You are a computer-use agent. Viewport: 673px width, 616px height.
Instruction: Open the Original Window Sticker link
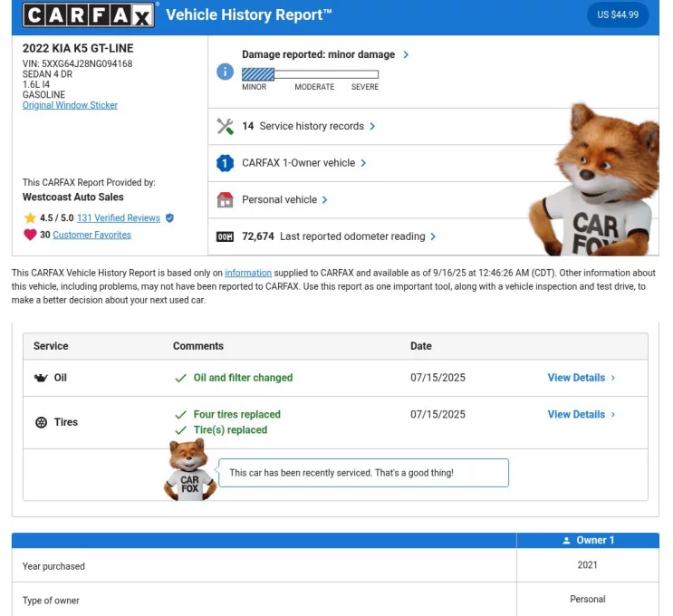coord(70,105)
